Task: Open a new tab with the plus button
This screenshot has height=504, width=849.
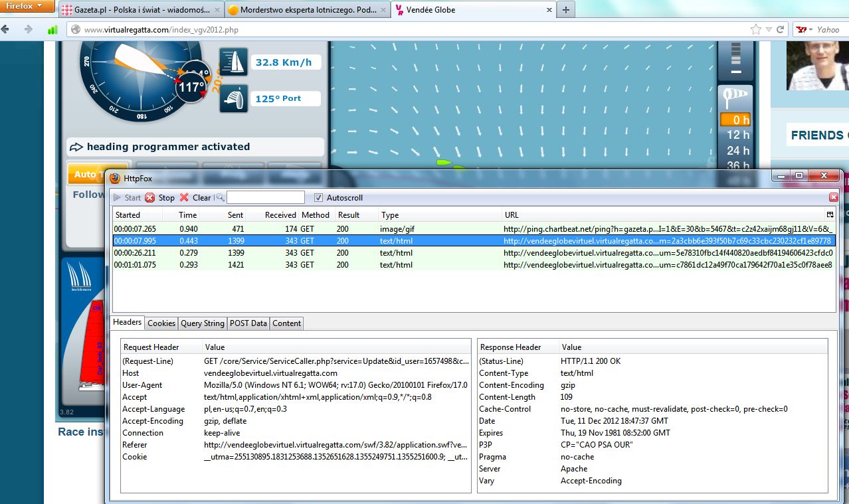Action: 565,10
